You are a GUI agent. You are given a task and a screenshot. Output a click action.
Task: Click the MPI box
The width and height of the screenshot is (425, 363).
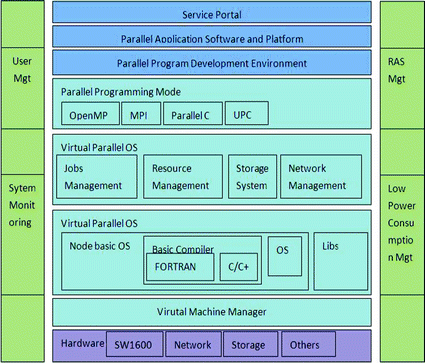click(141, 114)
